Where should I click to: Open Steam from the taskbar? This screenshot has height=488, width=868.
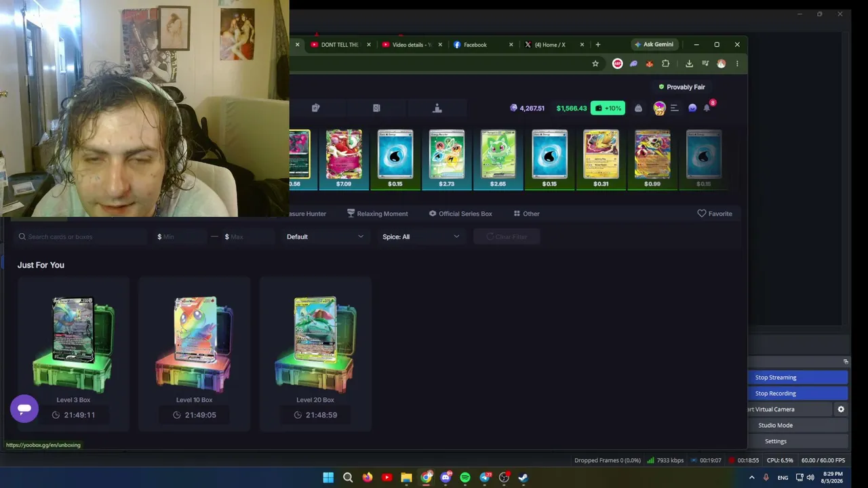point(524,477)
